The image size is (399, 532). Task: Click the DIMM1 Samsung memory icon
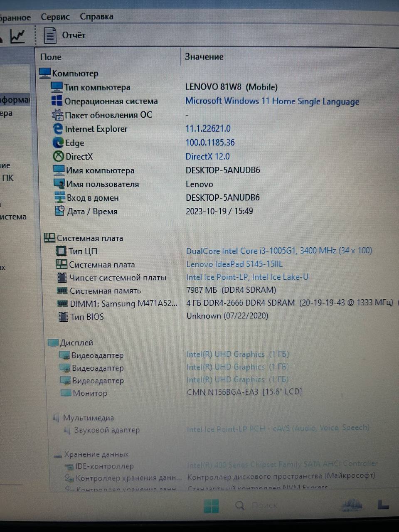(x=63, y=304)
